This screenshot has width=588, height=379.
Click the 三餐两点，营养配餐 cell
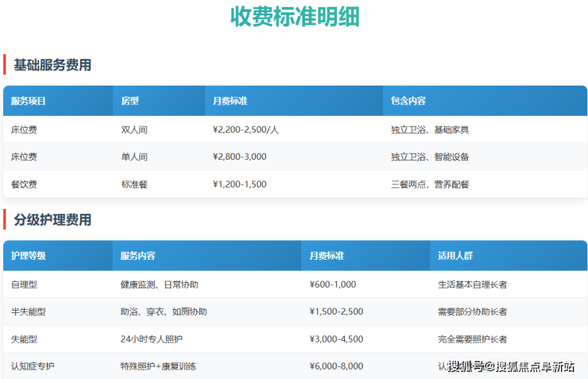tap(430, 184)
